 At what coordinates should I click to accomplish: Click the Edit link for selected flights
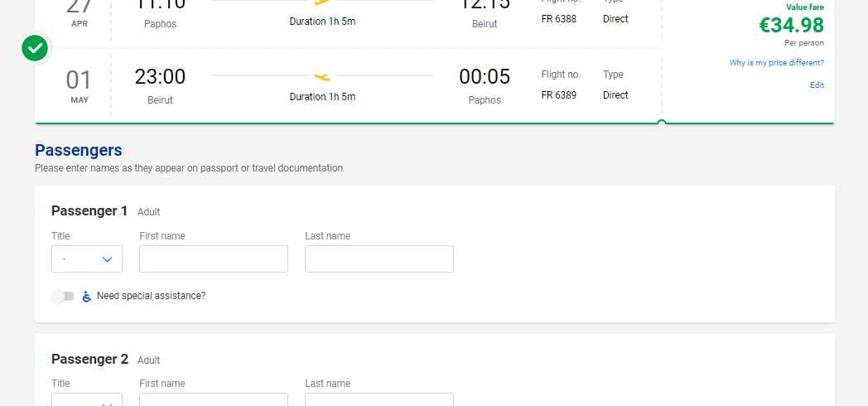coord(817,85)
